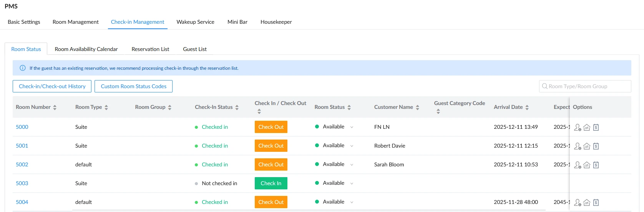
Task: Go to Wakeup Service menu
Action: tap(196, 22)
